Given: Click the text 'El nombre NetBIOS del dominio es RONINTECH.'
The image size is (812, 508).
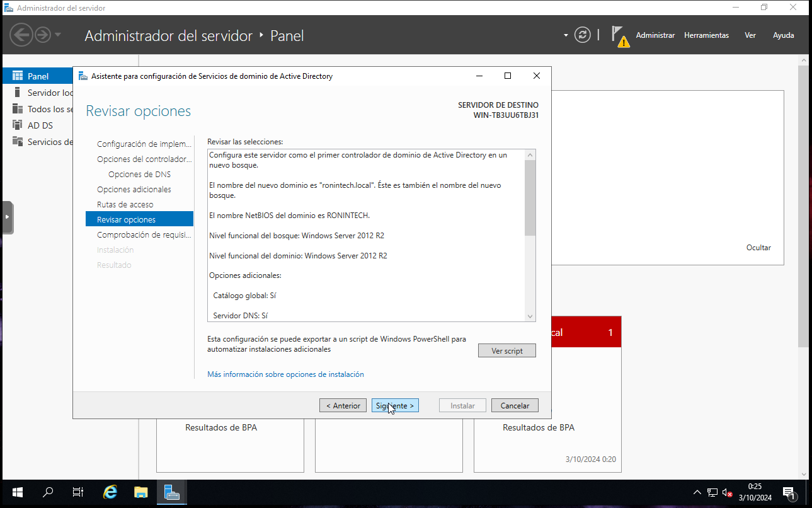Looking at the screenshot, I should point(289,216).
